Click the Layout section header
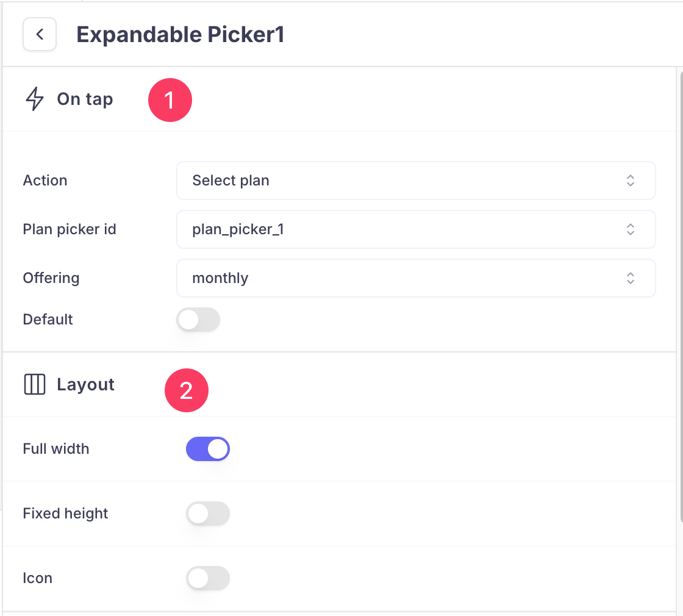The image size is (683, 616). 85,385
